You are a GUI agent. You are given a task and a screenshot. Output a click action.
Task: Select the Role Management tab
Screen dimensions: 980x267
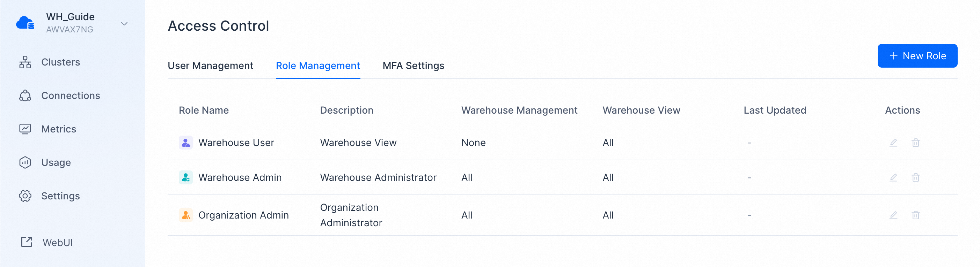[x=318, y=66]
